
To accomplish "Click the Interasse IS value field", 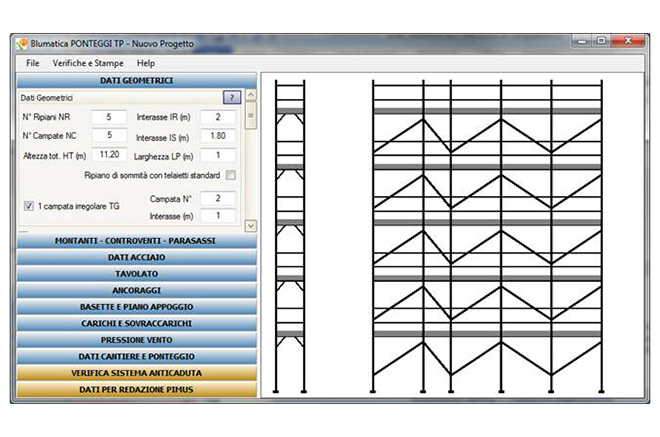I will tap(218, 136).
